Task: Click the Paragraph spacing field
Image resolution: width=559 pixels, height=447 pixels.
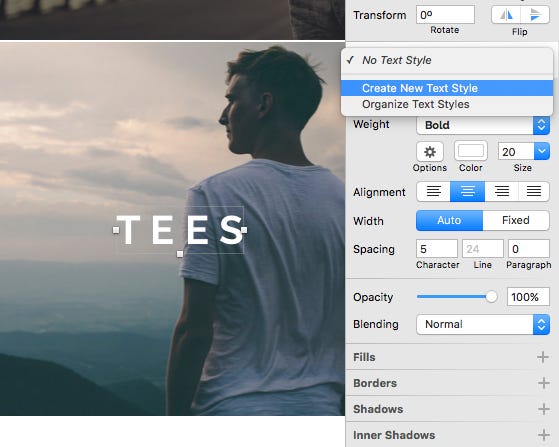Action: click(529, 249)
